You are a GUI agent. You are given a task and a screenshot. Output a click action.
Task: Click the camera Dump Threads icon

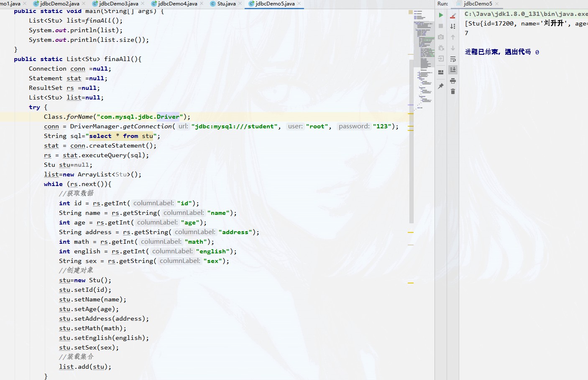click(441, 37)
